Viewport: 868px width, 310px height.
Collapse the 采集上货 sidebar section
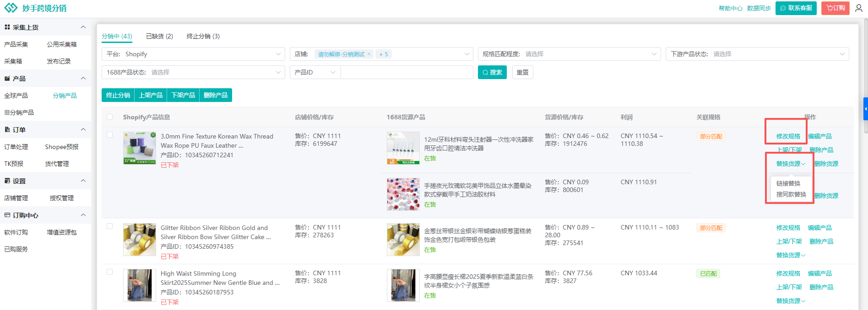point(83,27)
